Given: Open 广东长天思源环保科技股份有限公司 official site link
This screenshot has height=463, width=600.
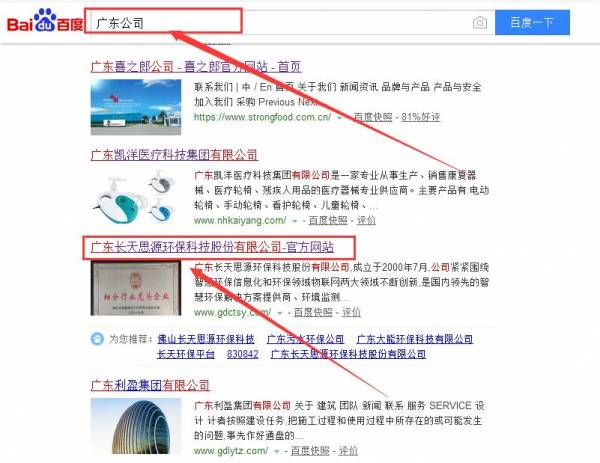Looking at the screenshot, I should pos(212,247).
